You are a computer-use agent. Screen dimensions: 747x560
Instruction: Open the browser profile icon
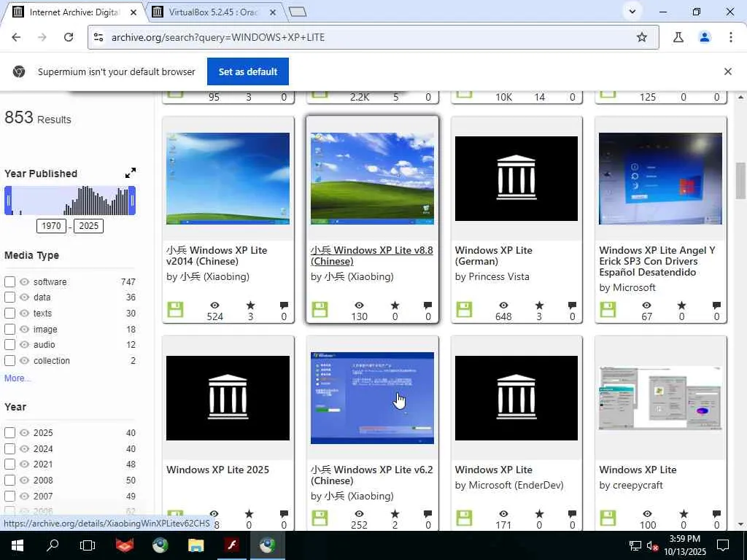[705, 37]
